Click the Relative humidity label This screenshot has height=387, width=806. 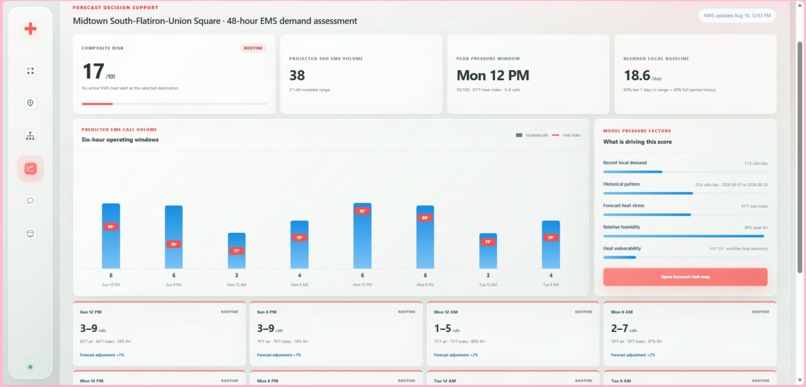pyautogui.click(x=621, y=227)
